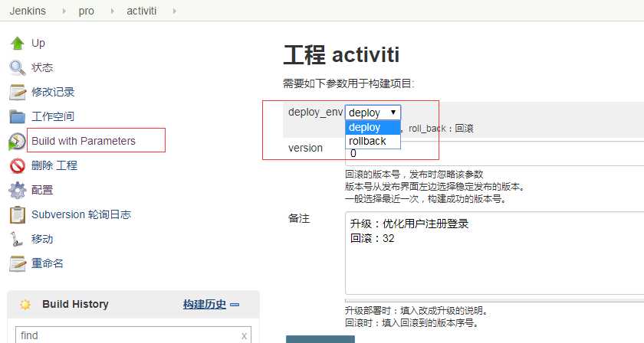Choose deploy option in dropdown list
The height and width of the screenshot is (343, 644).
373,128
